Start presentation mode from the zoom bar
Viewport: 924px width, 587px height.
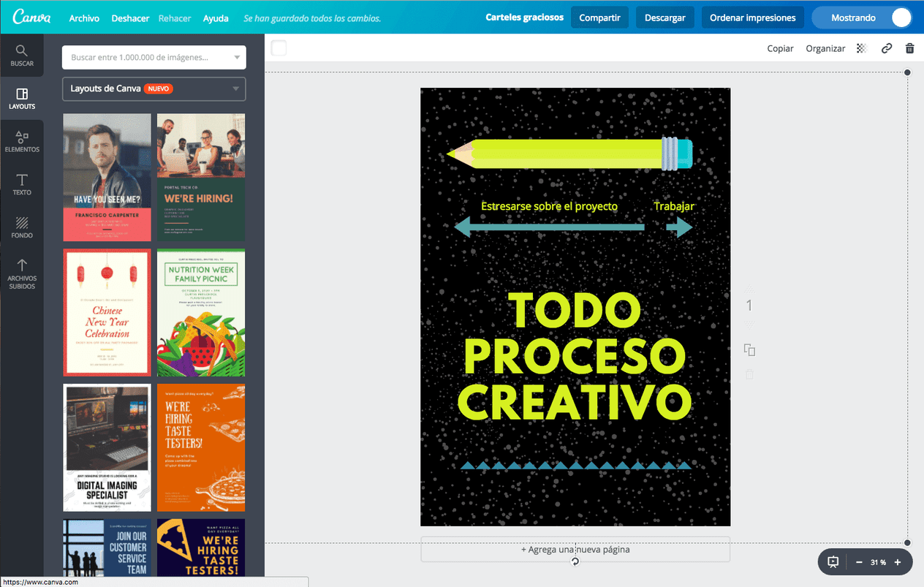(x=833, y=561)
